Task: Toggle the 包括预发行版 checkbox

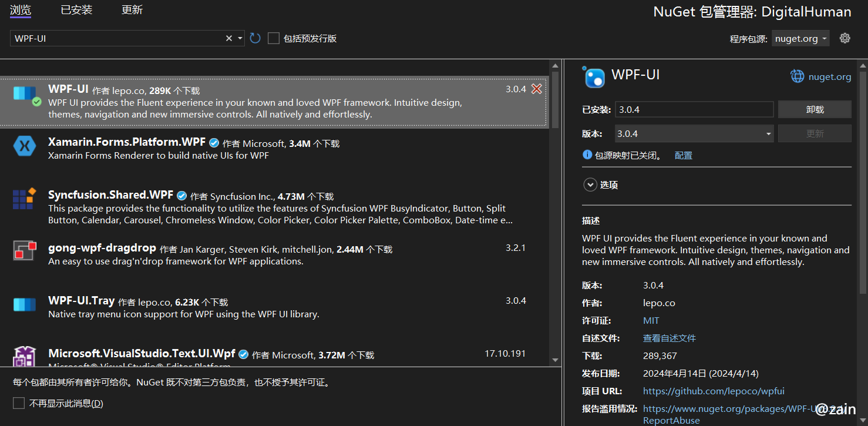Action: pos(274,38)
